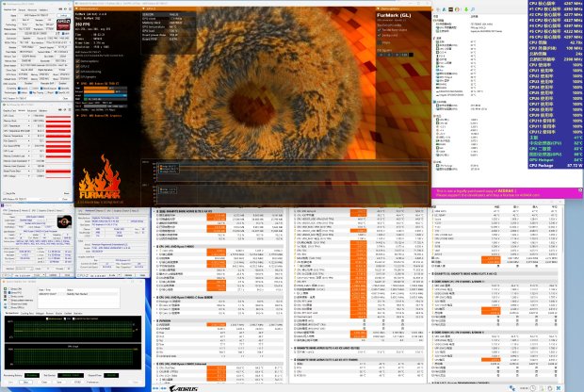Click Reset button in GPU-Z Sensors window
The height and width of the screenshot is (392, 584).
(x=67, y=193)
